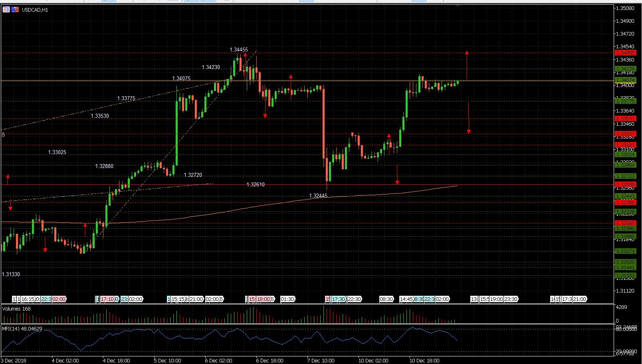Click the USDCAD,H1 chart title text
The height and width of the screenshot is (364, 642).
35,10
